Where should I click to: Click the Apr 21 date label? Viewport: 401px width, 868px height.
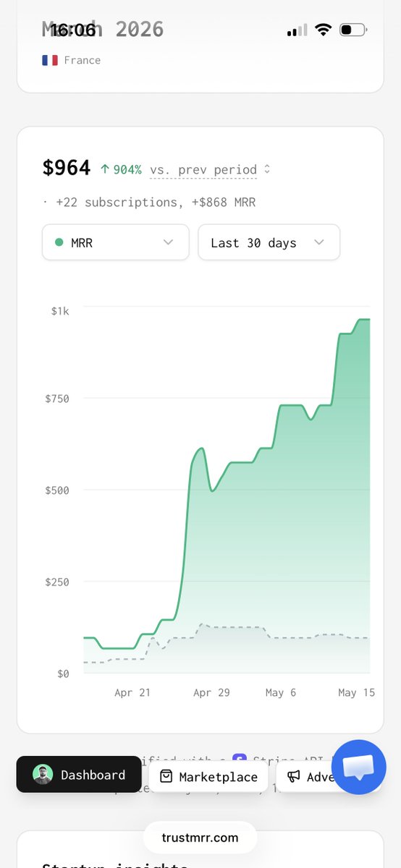pyautogui.click(x=132, y=692)
